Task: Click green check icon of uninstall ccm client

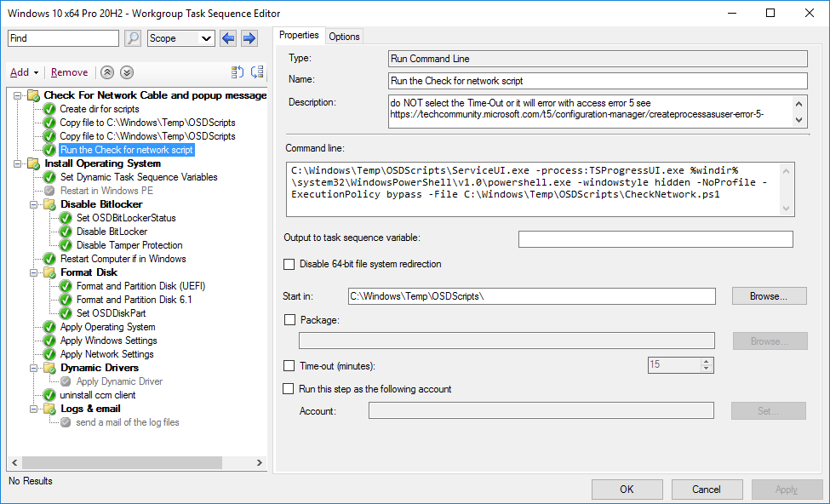Action: click(49, 395)
